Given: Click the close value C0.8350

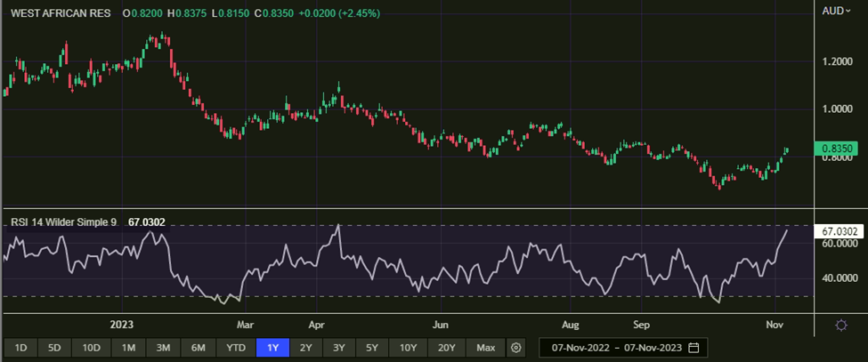Looking at the screenshot, I should click(273, 12).
